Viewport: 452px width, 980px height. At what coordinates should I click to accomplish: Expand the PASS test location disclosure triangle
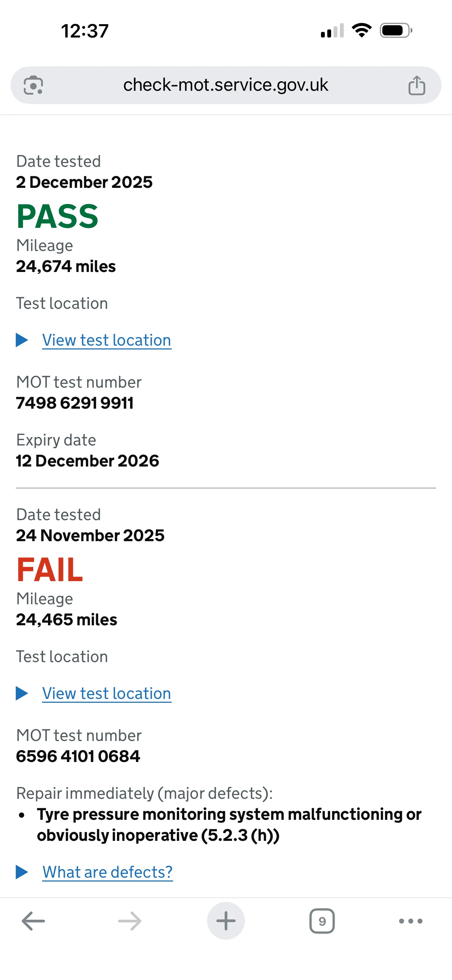[22, 340]
